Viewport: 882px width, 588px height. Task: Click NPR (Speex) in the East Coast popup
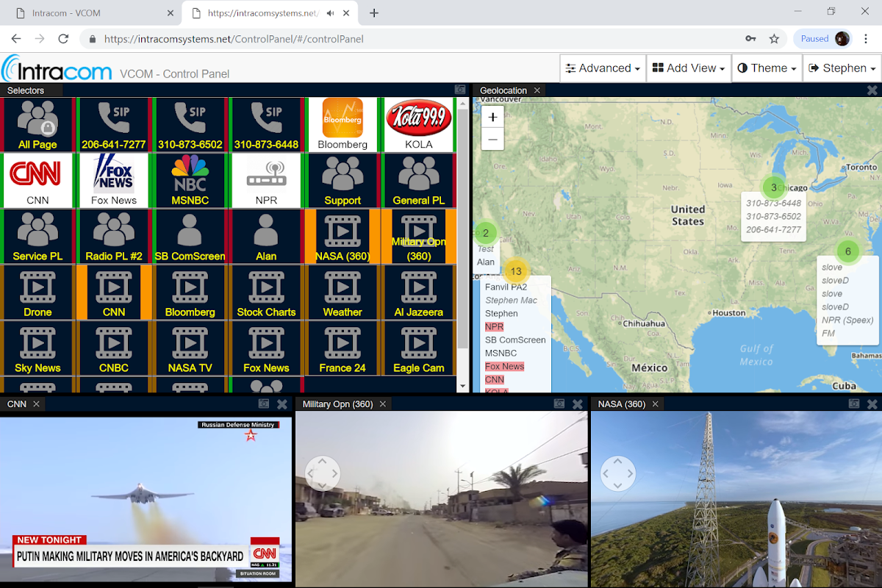[847, 320]
